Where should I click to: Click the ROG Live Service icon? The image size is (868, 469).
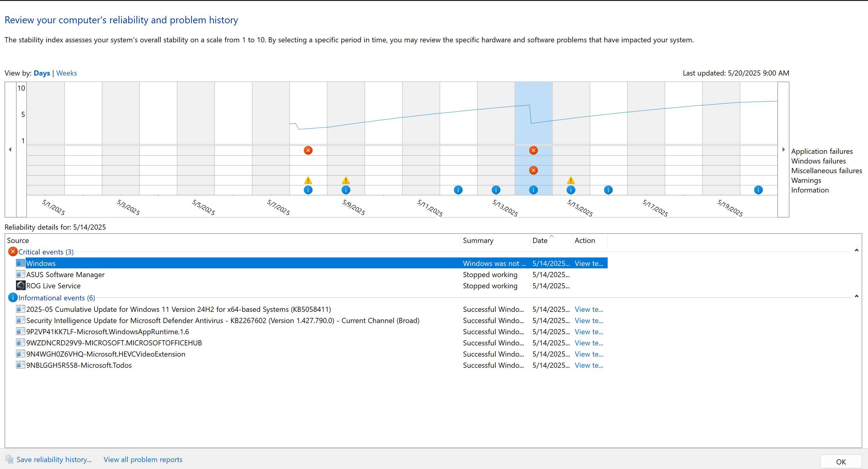[21, 286]
